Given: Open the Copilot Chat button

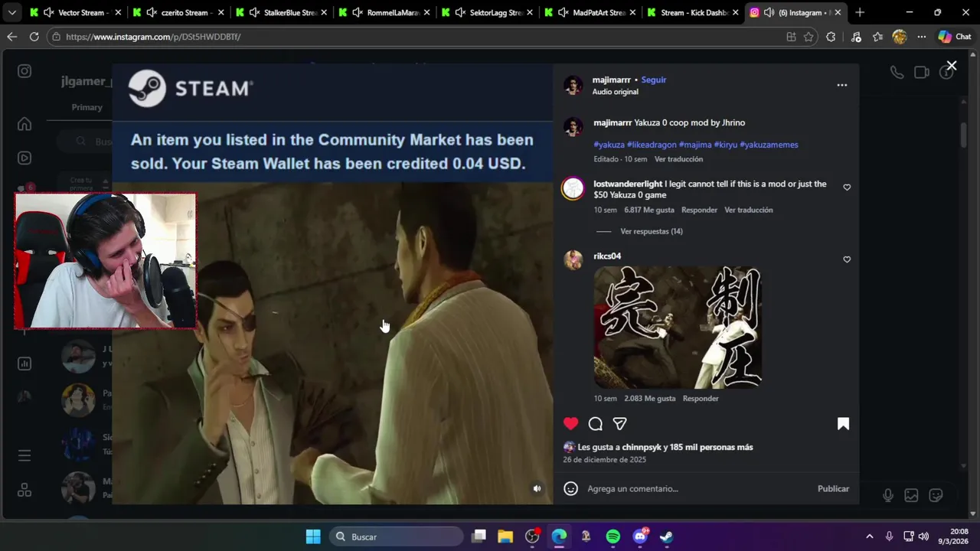Looking at the screenshot, I should [955, 37].
